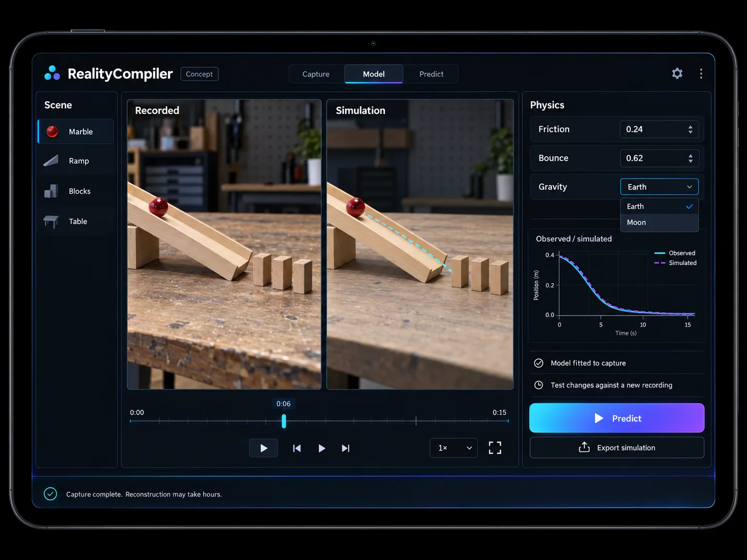Screen dimensions: 747x560
Task: Skip to the start of the timeline
Action: [297, 448]
